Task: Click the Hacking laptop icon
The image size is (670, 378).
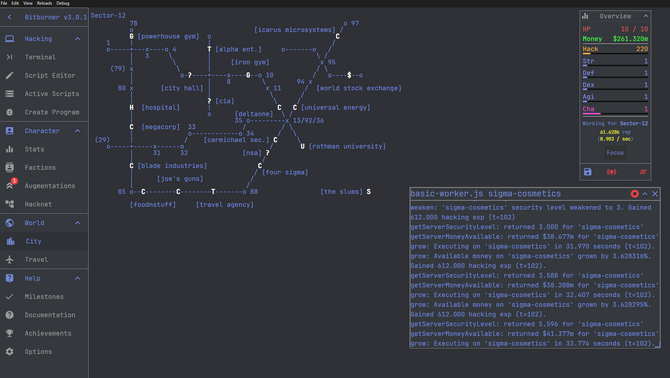Action: pyautogui.click(x=9, y=38)
